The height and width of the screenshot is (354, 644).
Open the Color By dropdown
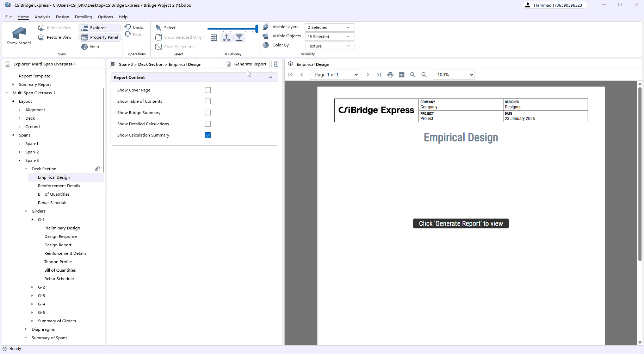(x=329, y=45)
